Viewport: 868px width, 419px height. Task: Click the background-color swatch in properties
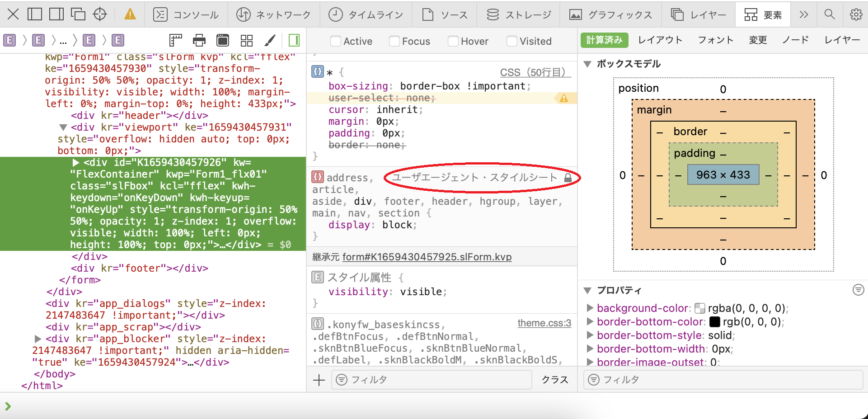(x=700, y=308)
